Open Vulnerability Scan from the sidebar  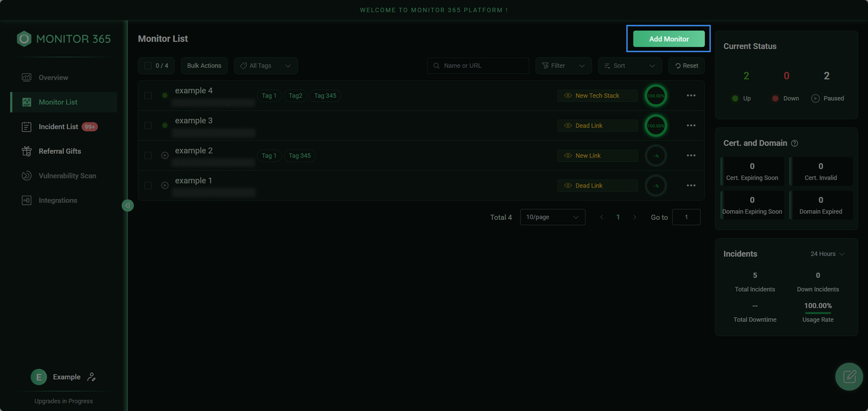[67, 176]
